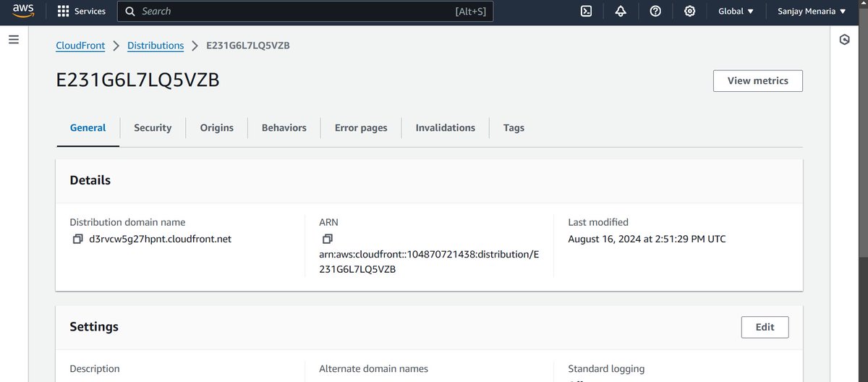
Task: Click the ARN string arn:aws:cloudfront text
Action: click(429, 261)
